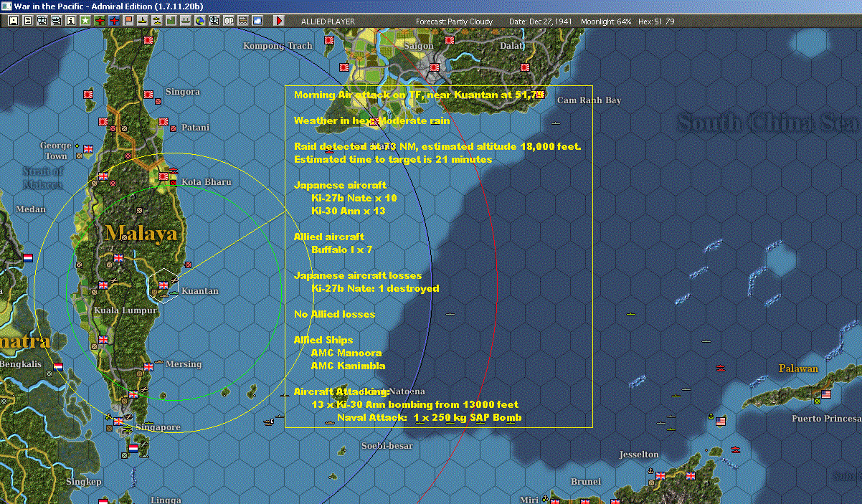
Task: Select the Singapore base flag icon
Action: click(x=118, y=422)
